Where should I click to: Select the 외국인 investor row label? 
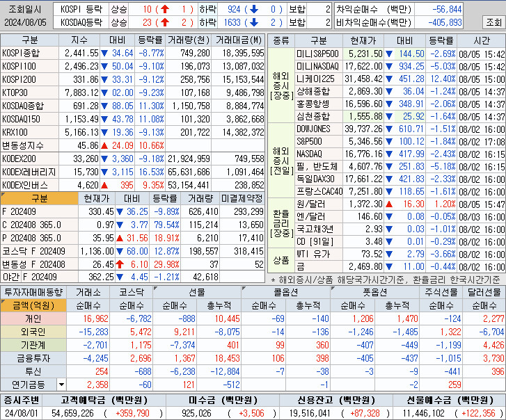(x=33, y=332)
